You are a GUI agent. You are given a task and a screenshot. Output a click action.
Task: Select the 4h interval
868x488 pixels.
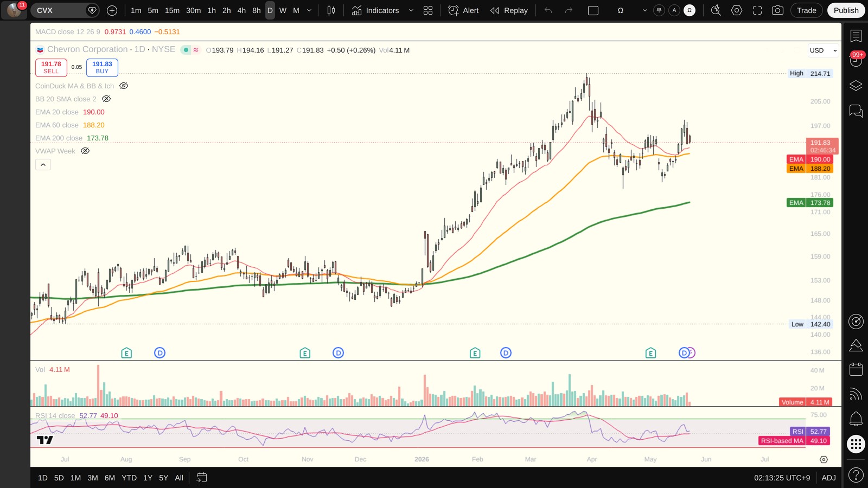[241, 10]
